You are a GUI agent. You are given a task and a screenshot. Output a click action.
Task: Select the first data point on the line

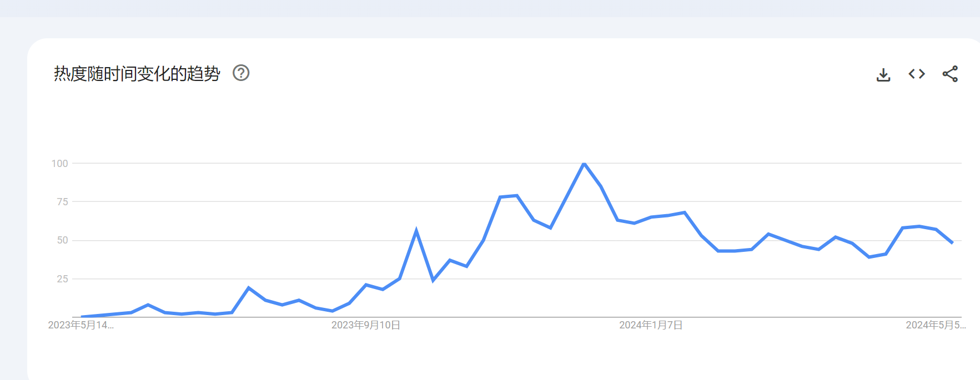(x=82, y=317)
